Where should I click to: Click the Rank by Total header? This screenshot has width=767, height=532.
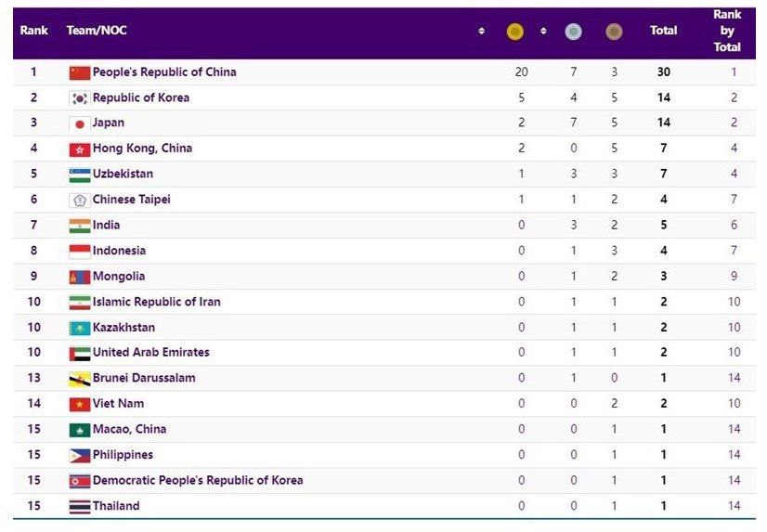pyautogui.click(x=727, y=31)
